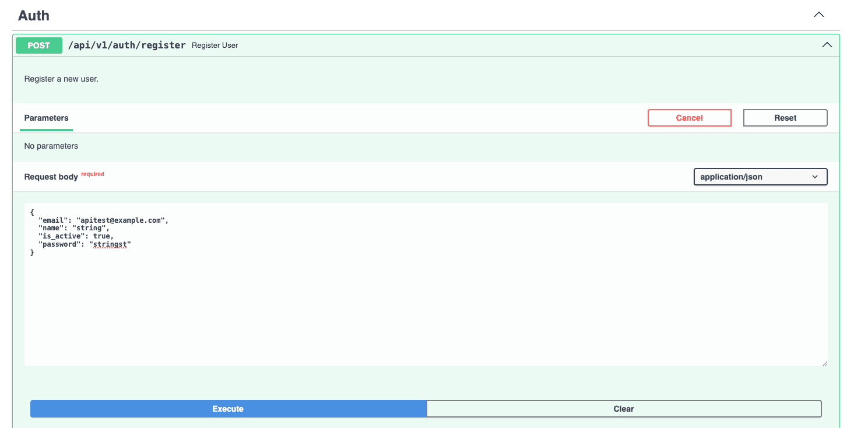The height and width of the screenshot is (428, 868).
Task: Clear the request results
Action: click(x=624, y=408)
